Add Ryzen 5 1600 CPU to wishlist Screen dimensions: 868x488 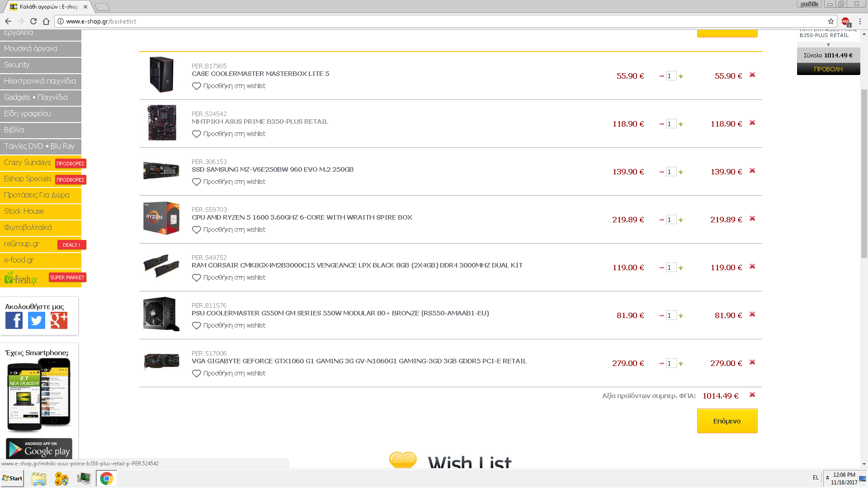tap(229, 230)
